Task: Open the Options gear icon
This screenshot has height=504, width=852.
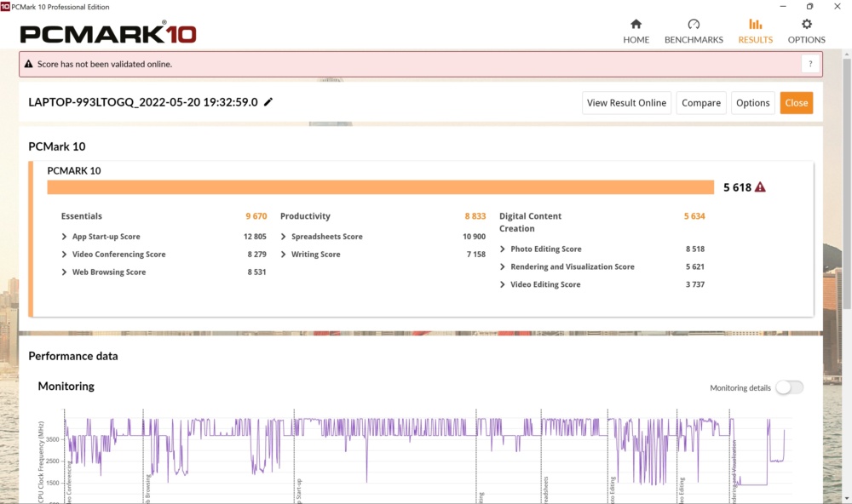Action: [806, 24]
